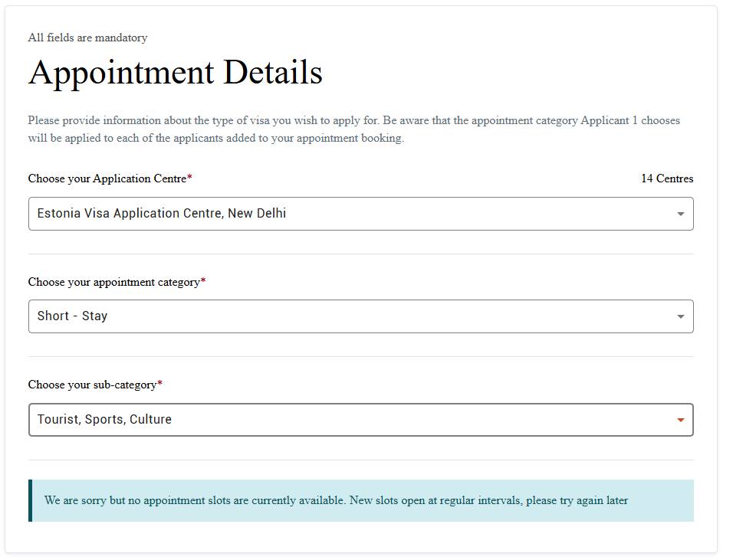
Task: Open the Estonia Visa Application Centre dropdown
Action: pyautogui.click(x=361, y=214)
